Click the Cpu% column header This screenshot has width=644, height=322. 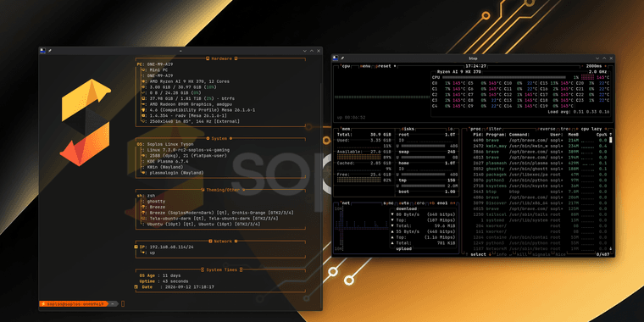pos(602,134)
